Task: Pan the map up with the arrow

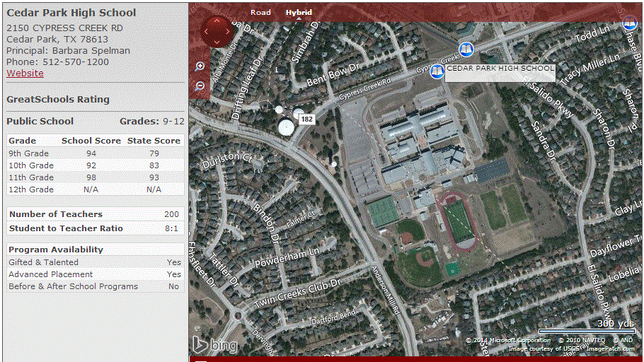Action: pos(217,21)
